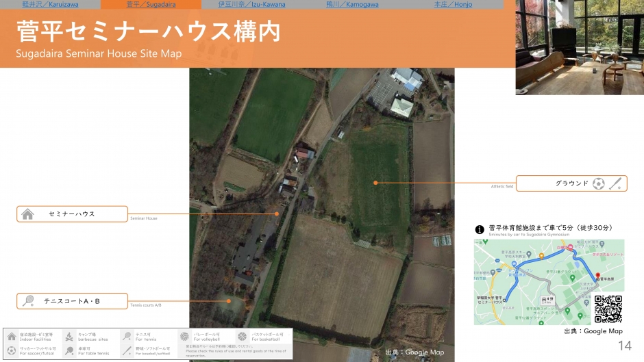Image resolution: width=644 pixels, height=362 pixels.
Task: Jump to the 本庄/Honjo tab
Action: 453,5
